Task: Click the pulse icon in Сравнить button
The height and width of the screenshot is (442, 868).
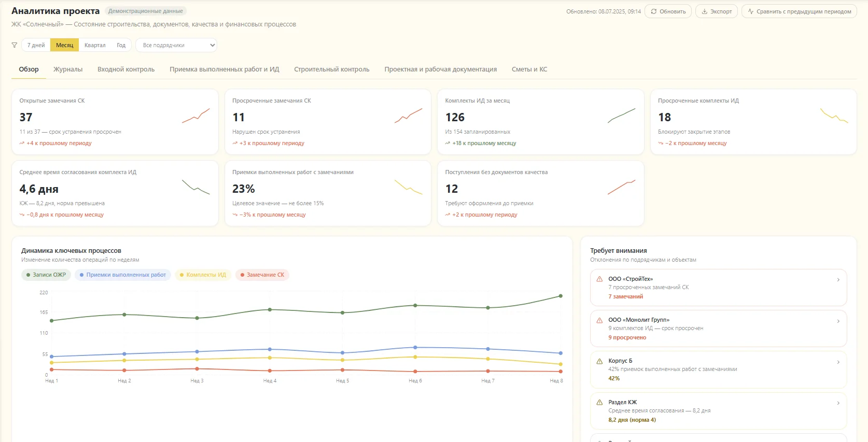Action: click(750, 11)
